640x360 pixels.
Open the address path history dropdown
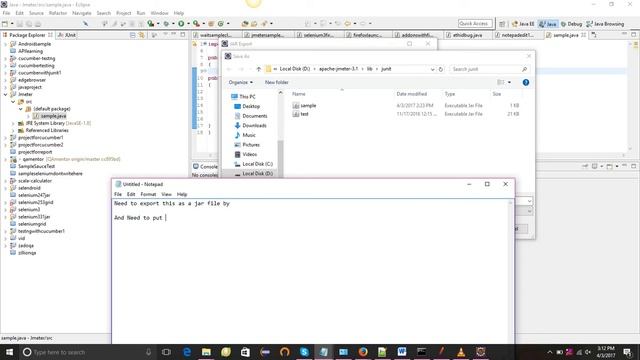pos(432,69)
